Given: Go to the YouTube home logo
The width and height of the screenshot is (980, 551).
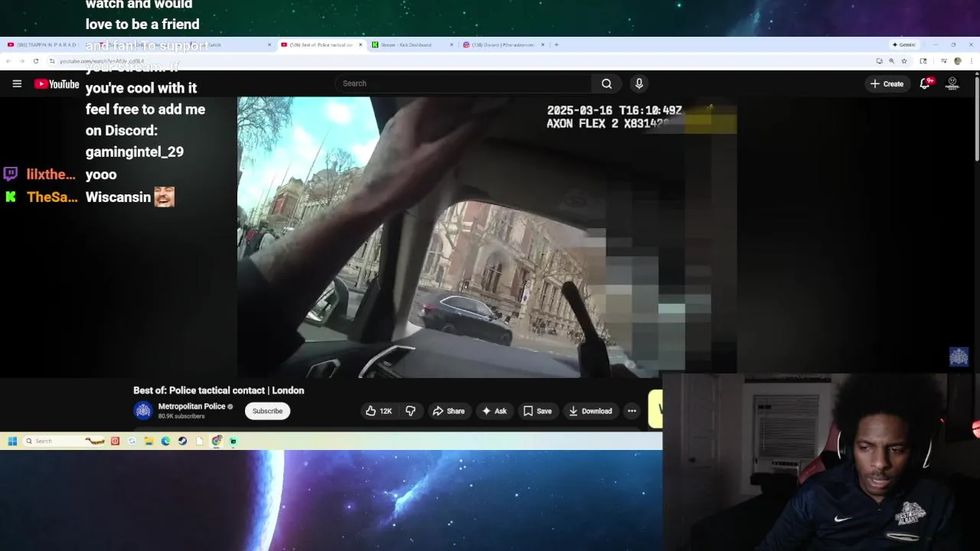Looking at the screenshot, I should click(x=57, y=84).
